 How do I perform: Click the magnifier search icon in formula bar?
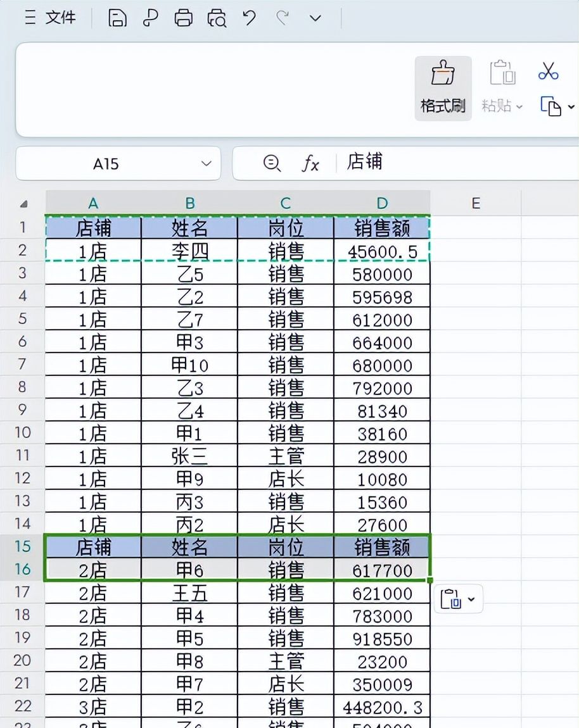[x=272, y=162]
